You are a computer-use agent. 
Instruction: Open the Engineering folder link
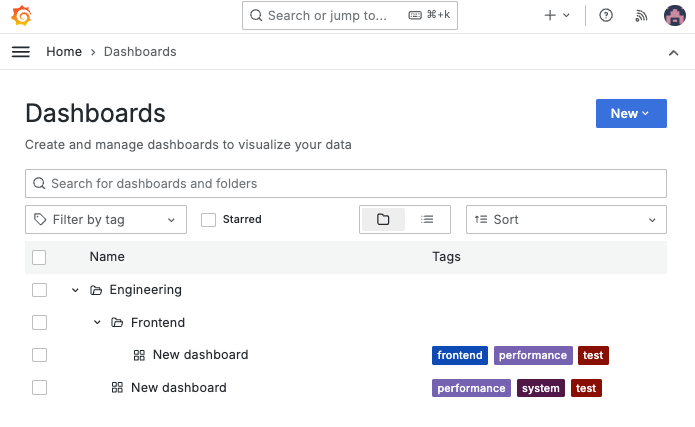145,290
